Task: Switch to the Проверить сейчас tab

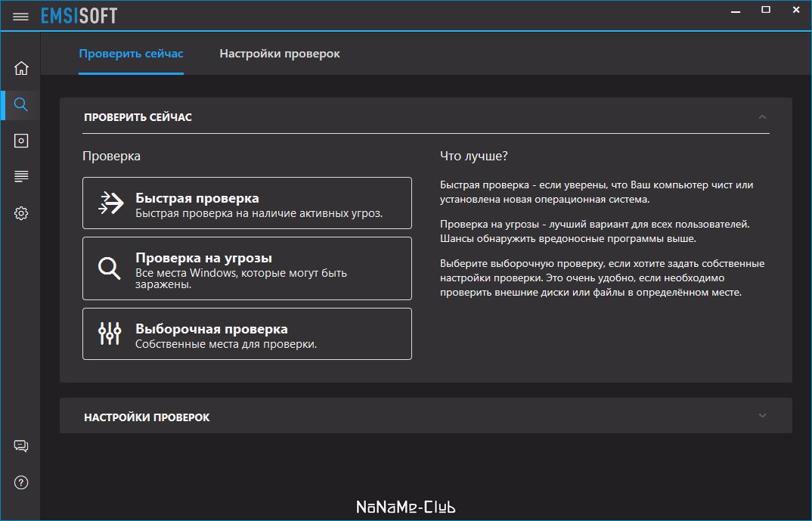Action: (131, 54)
